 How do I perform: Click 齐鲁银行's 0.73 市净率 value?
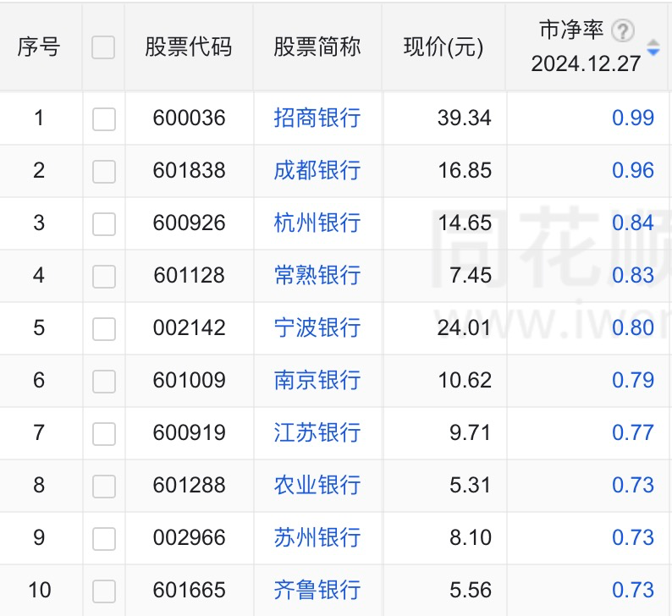point(633,591)
